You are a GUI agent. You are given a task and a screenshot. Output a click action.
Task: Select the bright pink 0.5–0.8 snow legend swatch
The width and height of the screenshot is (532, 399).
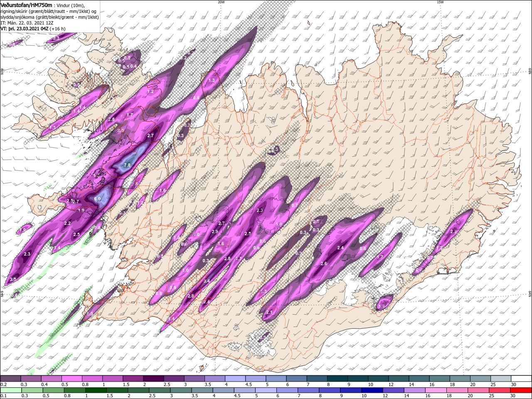tap(71, 379)
